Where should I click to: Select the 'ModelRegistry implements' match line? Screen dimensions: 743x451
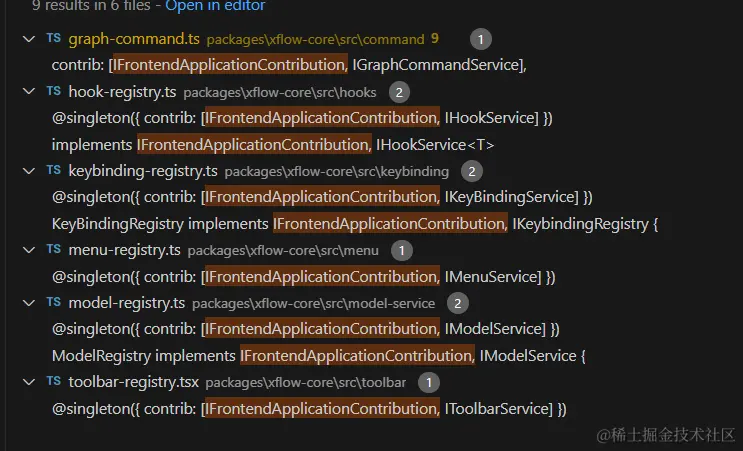pyautogui.click(x=319, y=356)
